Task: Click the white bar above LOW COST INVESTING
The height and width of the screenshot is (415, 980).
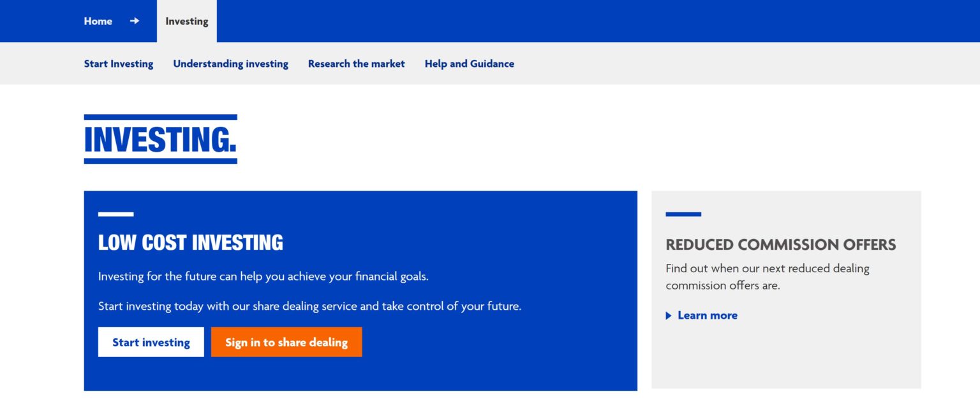Action: click(x=115, y=214)
